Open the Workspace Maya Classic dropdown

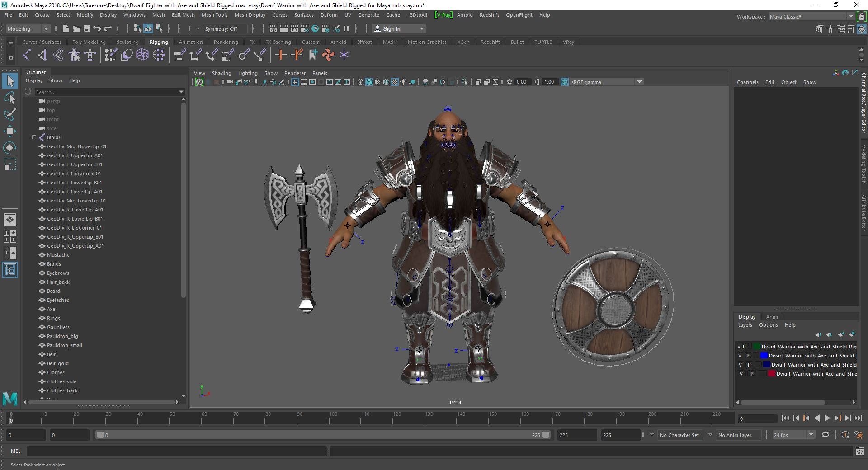[x=811, y=17]
